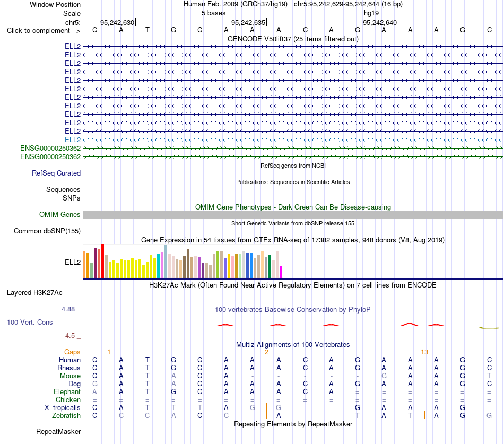Click the 95,242,635 ruler position marker

tap(248, 22)
